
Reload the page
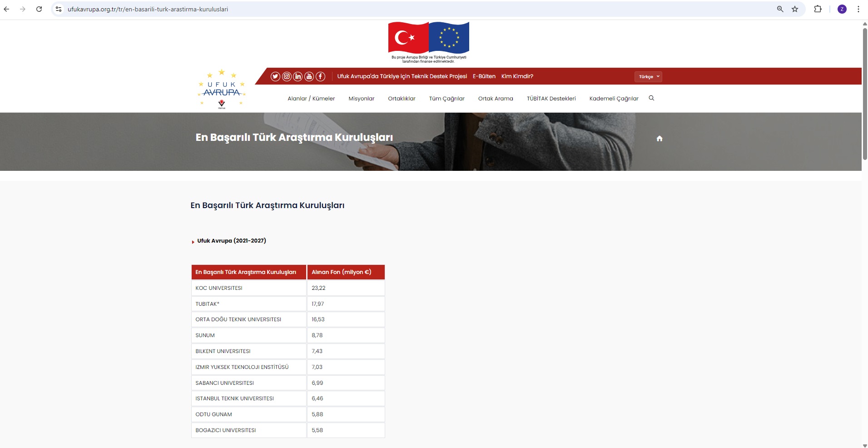click(x=39, y=9)
